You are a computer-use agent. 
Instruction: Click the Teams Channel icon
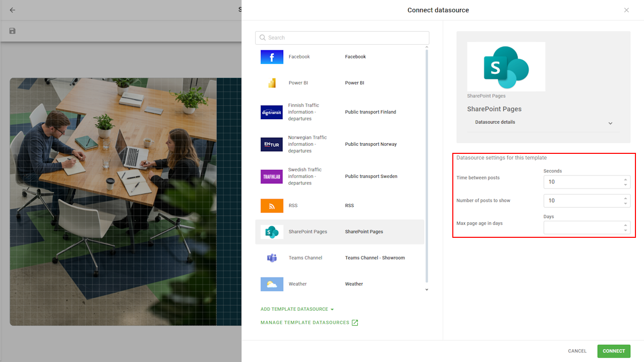click(272, 258)
